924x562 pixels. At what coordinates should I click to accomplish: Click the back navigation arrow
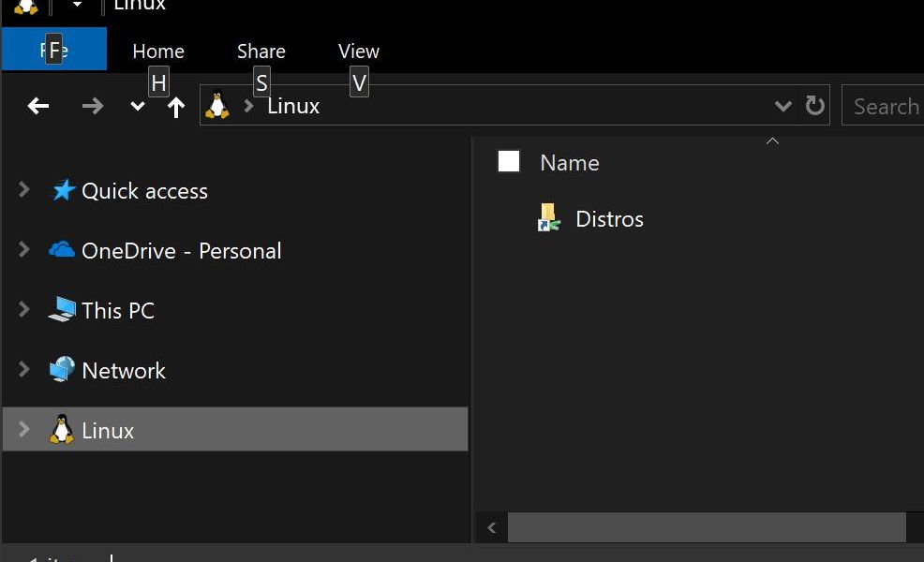[37, 106]
